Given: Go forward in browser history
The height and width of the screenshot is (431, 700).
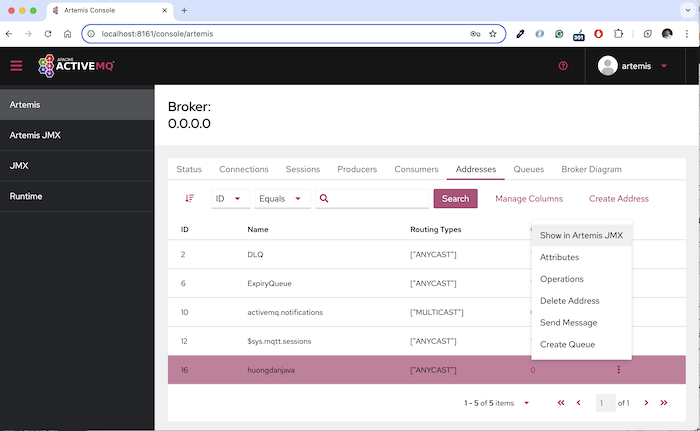Looking at the screenshot, I should [28, 34].
